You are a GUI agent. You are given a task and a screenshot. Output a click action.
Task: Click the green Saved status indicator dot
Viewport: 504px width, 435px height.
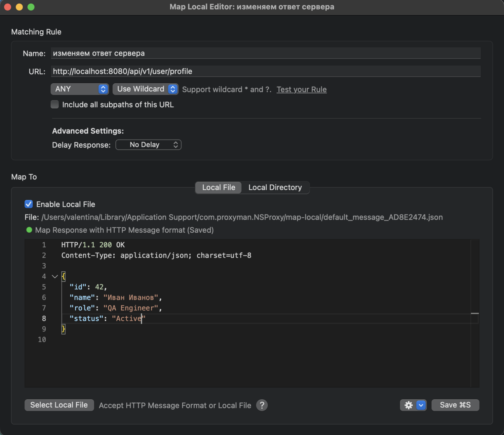29,230
